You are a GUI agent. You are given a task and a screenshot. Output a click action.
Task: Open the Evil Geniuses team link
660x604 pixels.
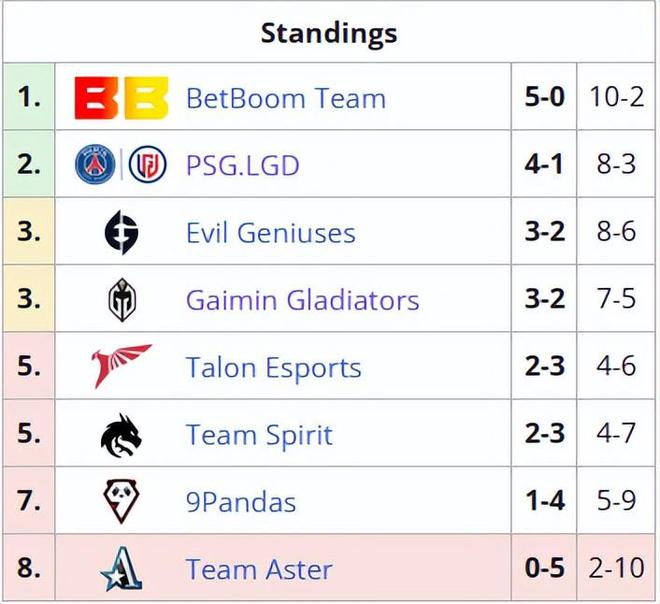(271, 232)
